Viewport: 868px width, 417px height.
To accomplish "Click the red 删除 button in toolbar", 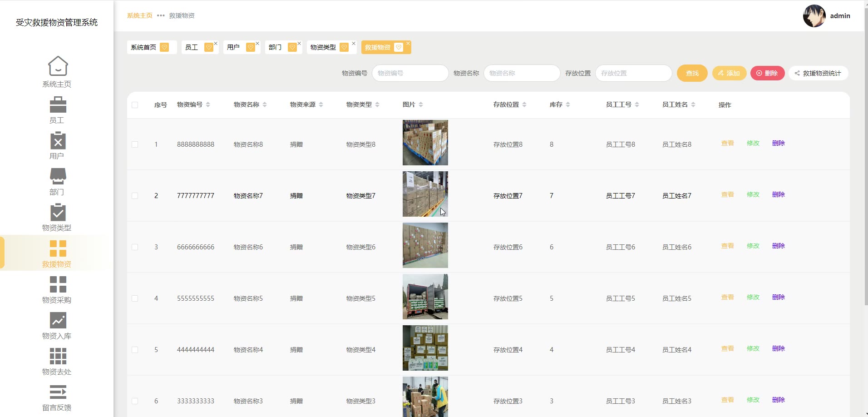I will point(767,73).
